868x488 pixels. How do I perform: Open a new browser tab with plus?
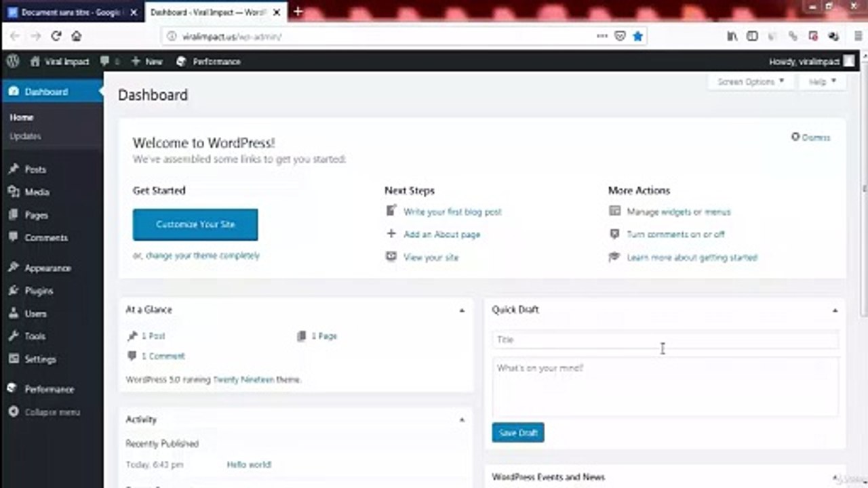click(298, 12)
